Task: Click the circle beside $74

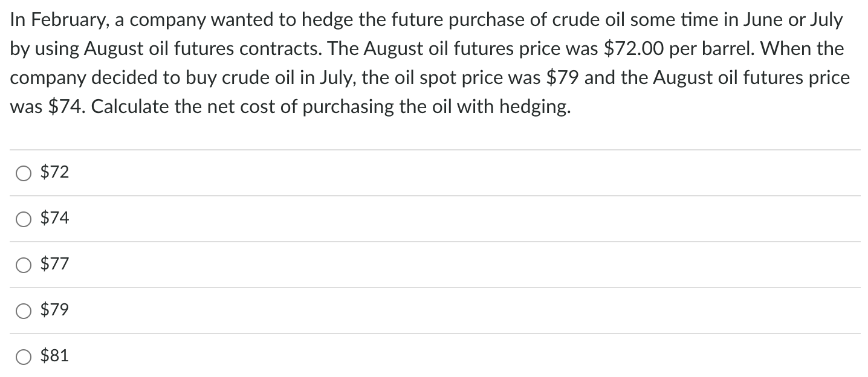Action: [24, 219]
